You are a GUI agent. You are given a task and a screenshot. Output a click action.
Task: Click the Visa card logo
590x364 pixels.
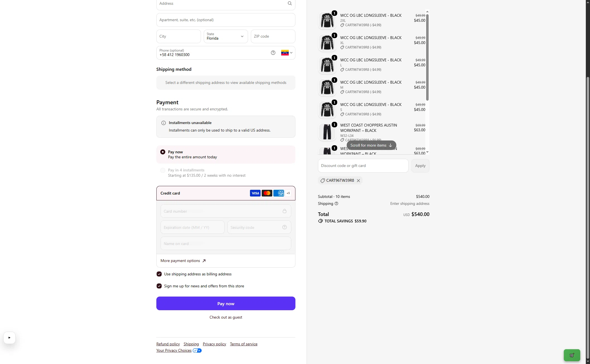(255, 193)
